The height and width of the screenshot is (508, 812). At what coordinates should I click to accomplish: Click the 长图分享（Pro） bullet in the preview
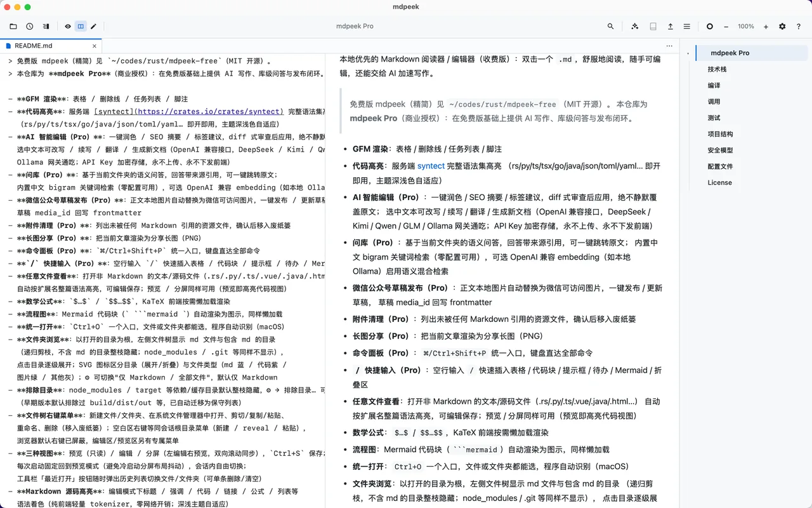coord(448,336)
